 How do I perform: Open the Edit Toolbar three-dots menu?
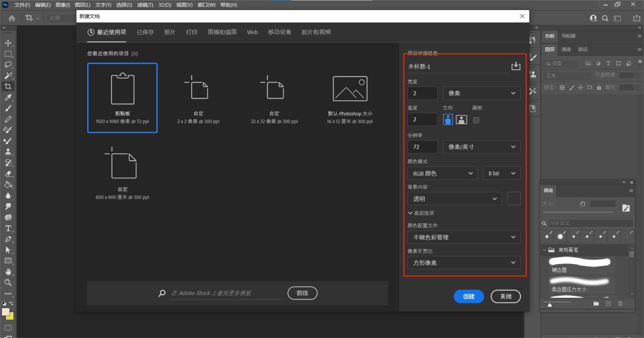pyautogui.click(x=8, y=294)
